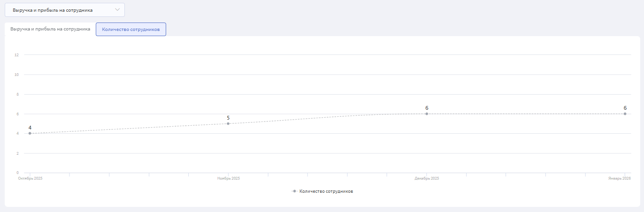Pick the January 2026 data point marker

(x=625, y=114)
